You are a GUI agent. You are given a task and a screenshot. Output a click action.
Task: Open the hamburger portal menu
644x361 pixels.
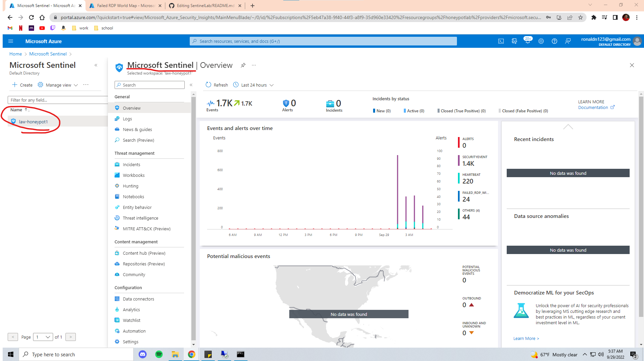click(11, 41)
